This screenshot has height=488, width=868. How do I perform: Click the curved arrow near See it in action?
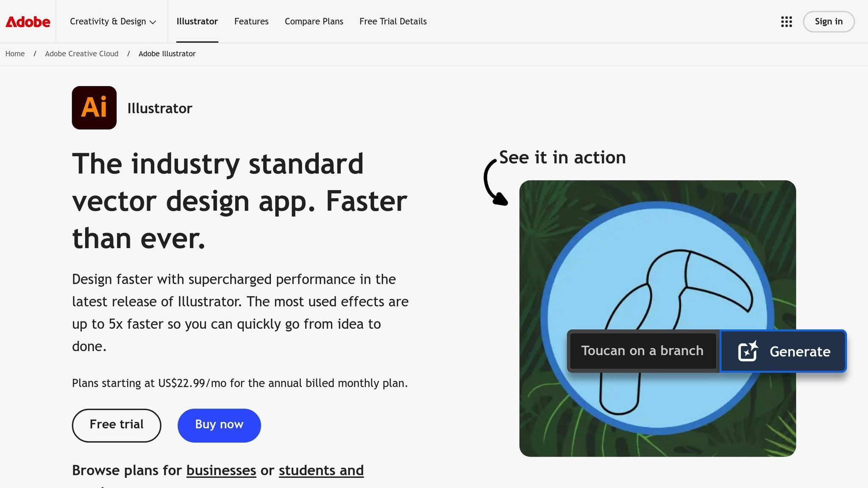coord(495,180)
